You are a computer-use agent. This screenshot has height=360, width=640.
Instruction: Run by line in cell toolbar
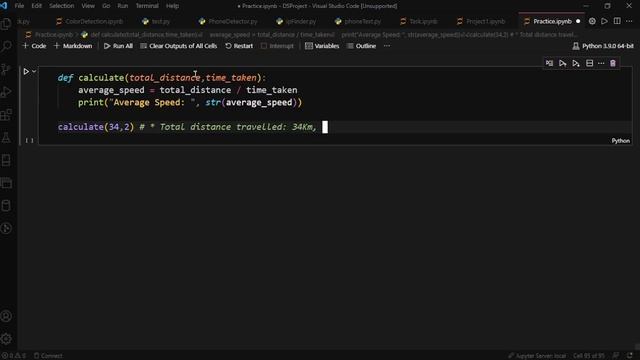(549, 63)
